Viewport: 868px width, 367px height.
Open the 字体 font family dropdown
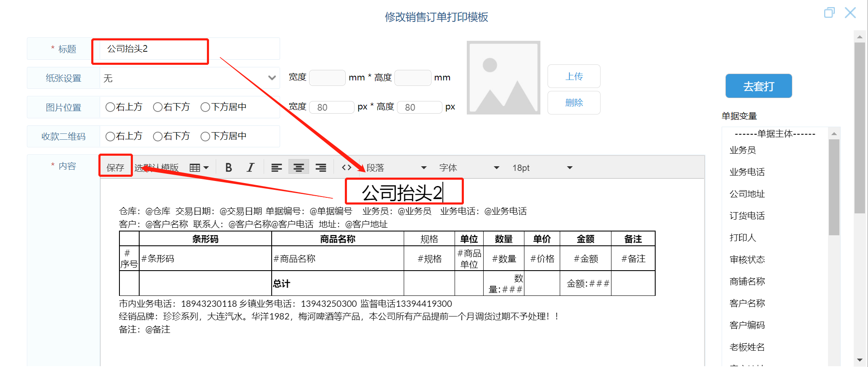[469, 168]
